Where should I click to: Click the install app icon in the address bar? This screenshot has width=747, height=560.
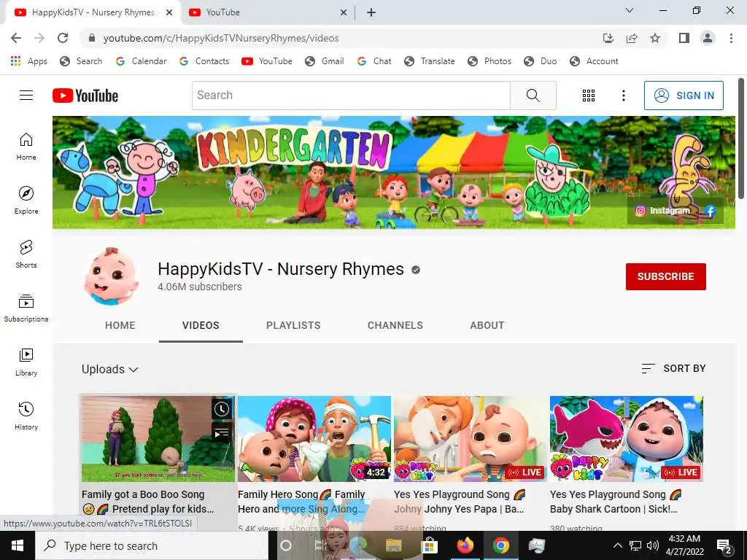tap(608, 38)
